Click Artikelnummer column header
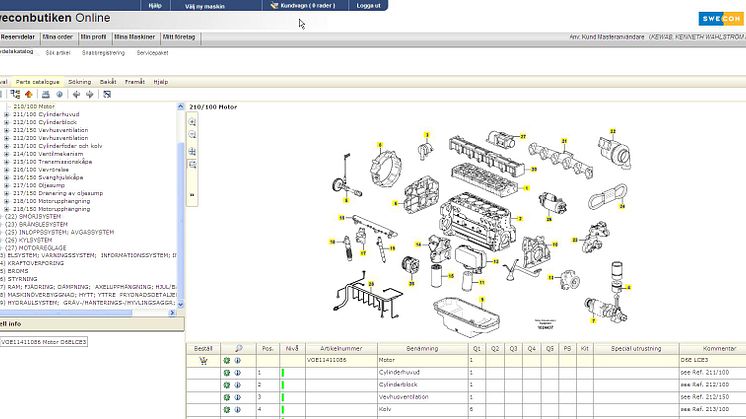Image resolution: width=746 pixels, height=419 pixels. [341, 349]
